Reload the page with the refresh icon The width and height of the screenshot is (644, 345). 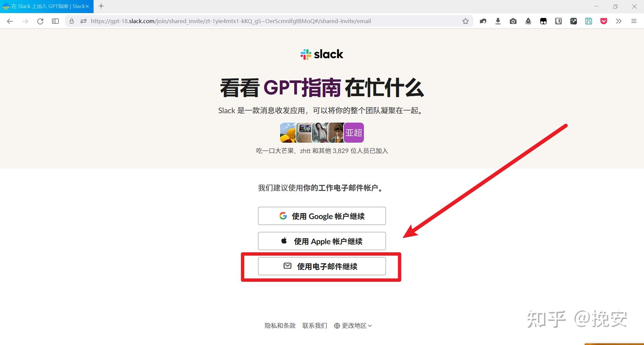[x=40, y=21]
